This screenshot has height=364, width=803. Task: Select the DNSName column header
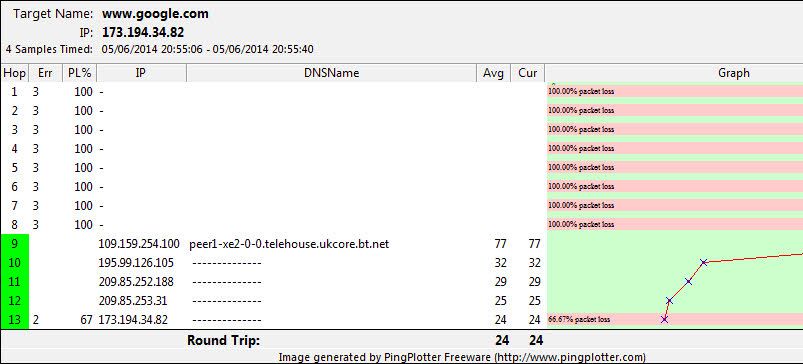pyautogui.click(x=331, y=73)
